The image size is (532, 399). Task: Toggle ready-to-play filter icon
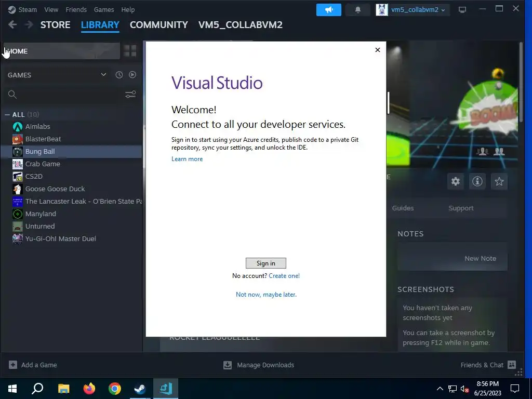[132, 75]
